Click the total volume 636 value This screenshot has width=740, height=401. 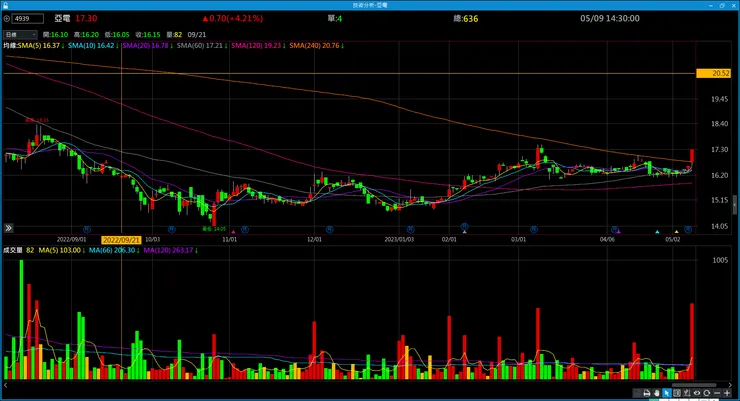(x=470, y=19)
